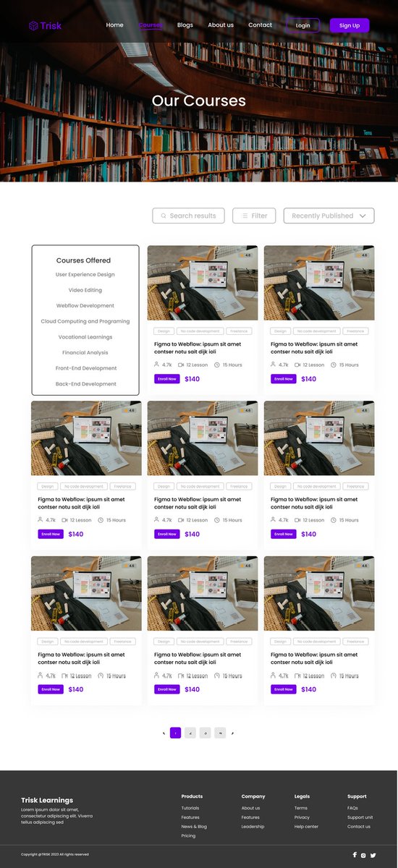
Task: Select Cloud Computing and Programing course category
Action: click(85, 321)
